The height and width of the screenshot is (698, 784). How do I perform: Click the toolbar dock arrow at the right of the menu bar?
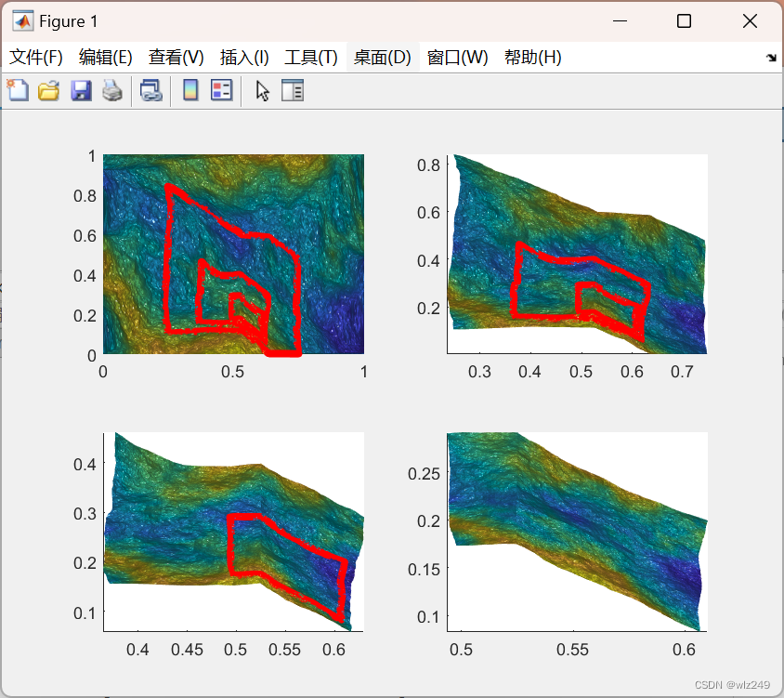click(x=772, y=58)
